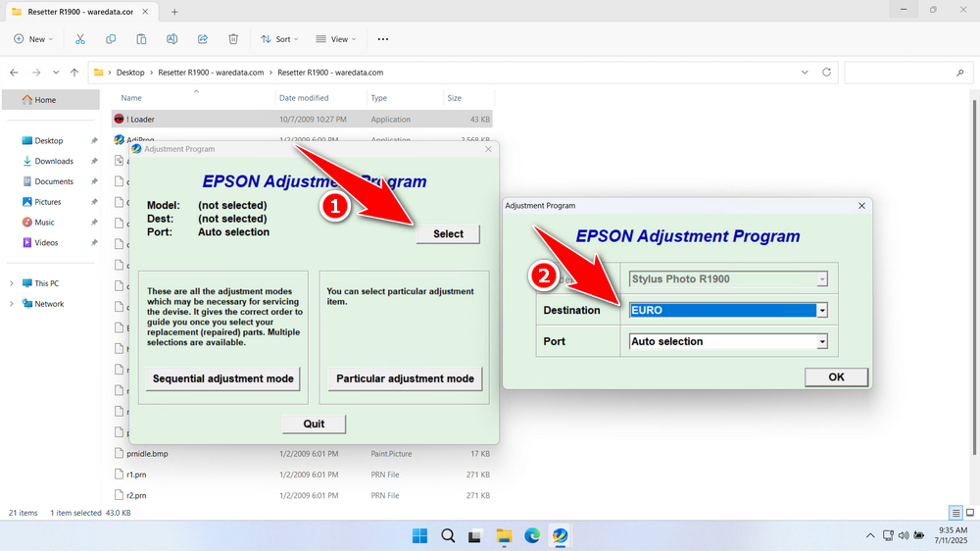Select Home in navigation pane
This screenshot has height=551, width=980.
(x=51, y=100)
